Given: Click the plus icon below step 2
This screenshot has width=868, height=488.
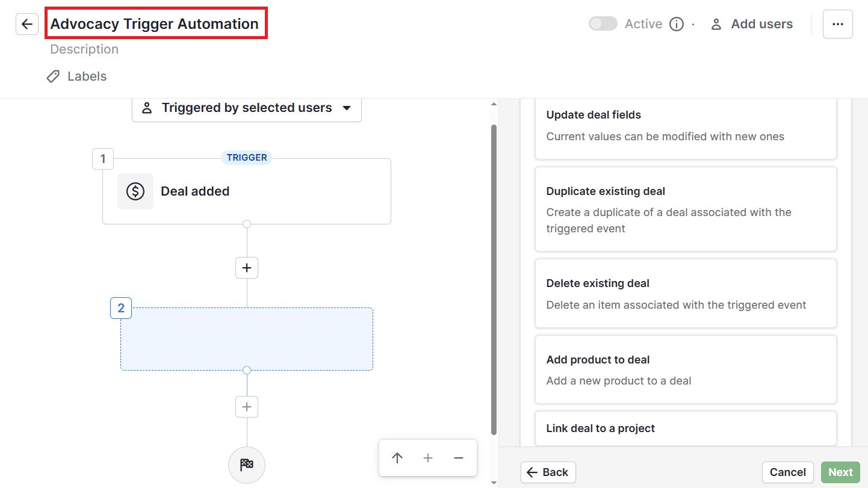Looking at the screenshot, I should tap(246, 407).
